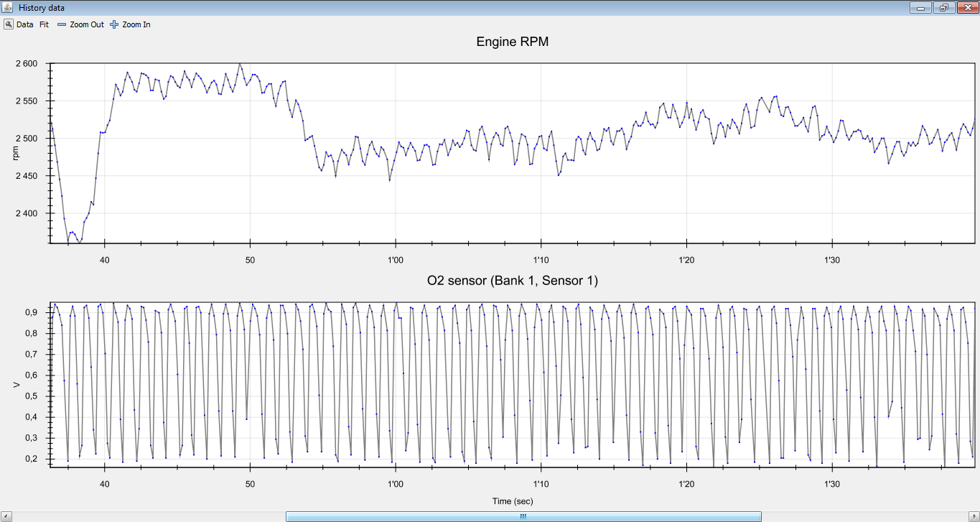Click the horizontal scrollbar left arrow

click(x=6, y=516)
